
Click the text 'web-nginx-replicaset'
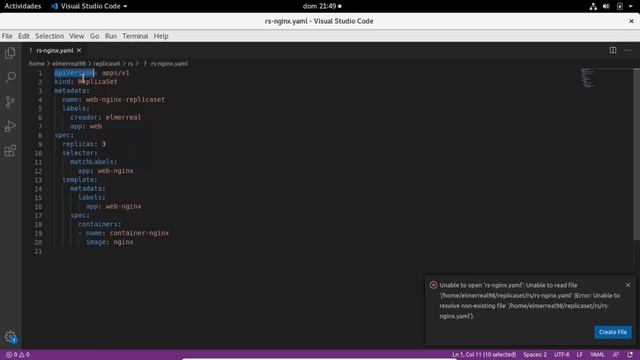pos(125,100)
